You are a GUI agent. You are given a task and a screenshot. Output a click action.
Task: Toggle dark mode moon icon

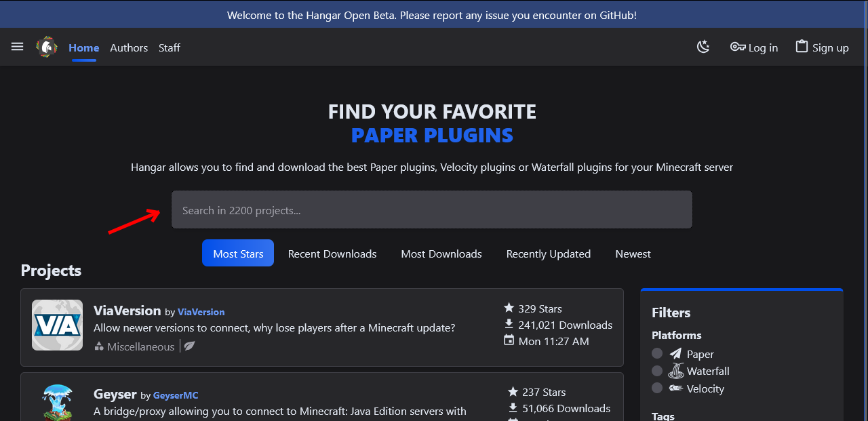point(703,47)
